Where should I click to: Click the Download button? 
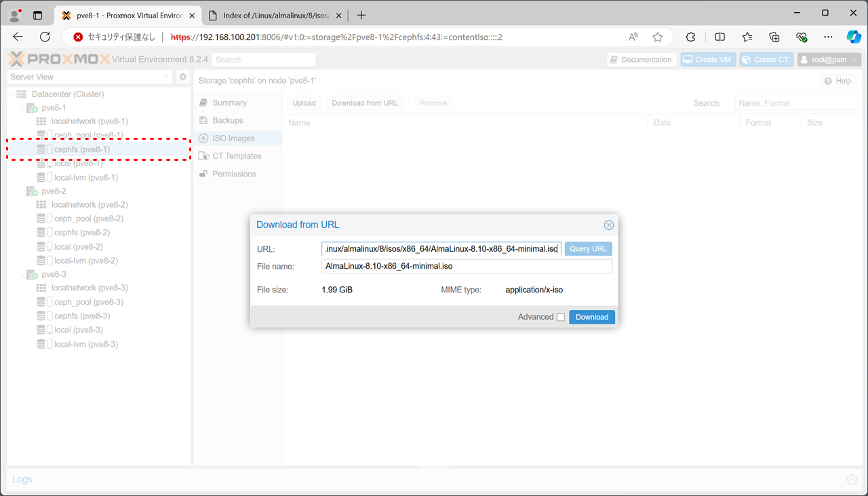[591, 317]
